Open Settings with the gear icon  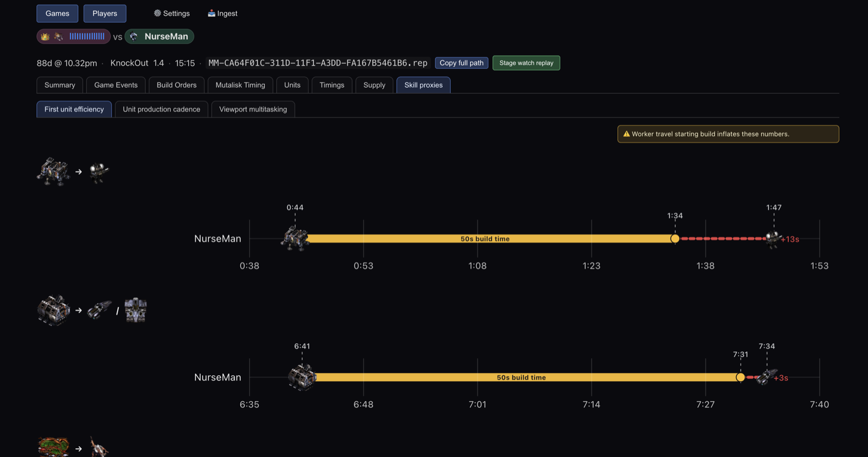click(x=171, y=14)
